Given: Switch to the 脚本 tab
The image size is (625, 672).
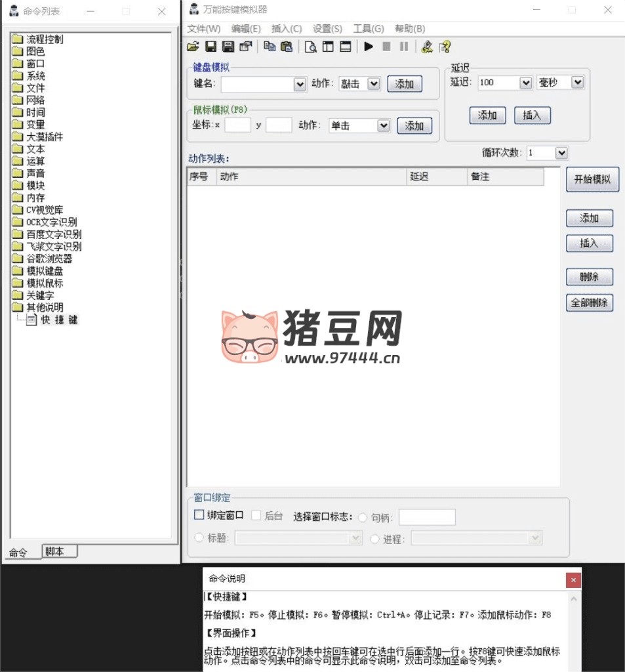Looking at the screenshot, I should pos(59,551).
